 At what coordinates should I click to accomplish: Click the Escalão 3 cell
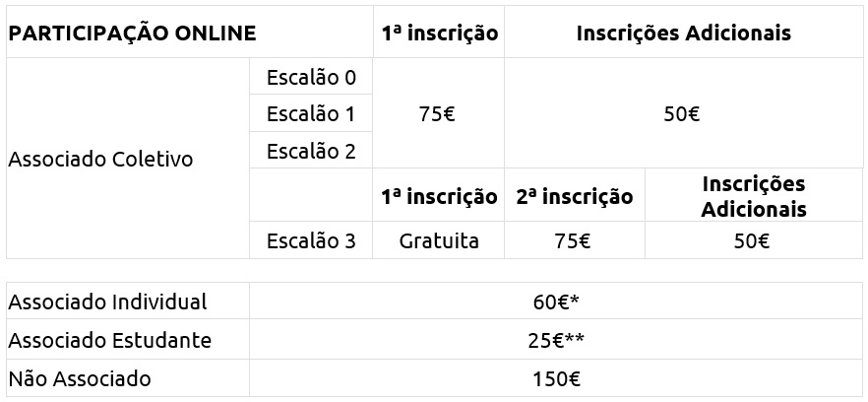pos(311,240)
